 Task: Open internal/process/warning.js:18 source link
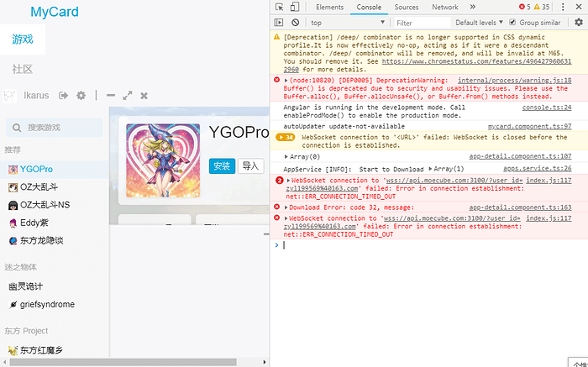click(x=514, y=81)
